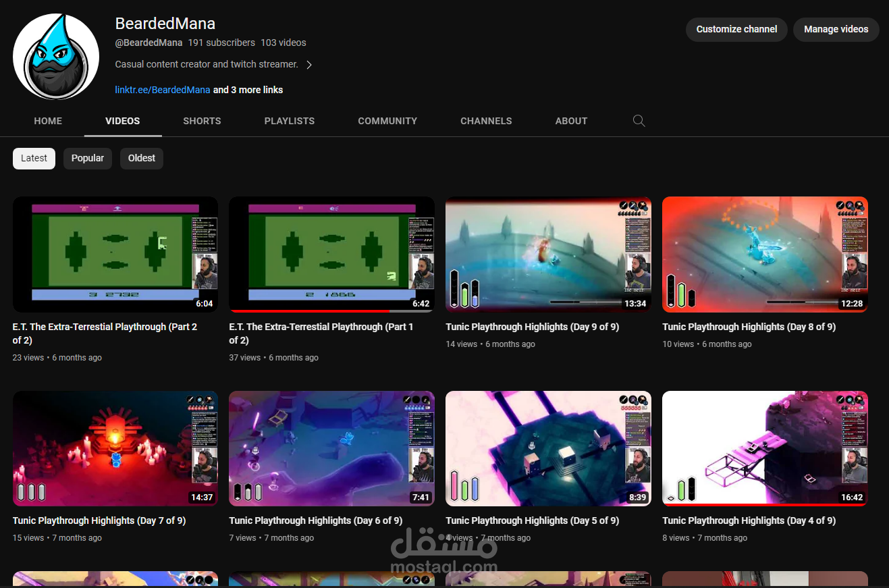Click '37 views • 6 months ago' metadata

pyautogui.click(x=273, y=358)
